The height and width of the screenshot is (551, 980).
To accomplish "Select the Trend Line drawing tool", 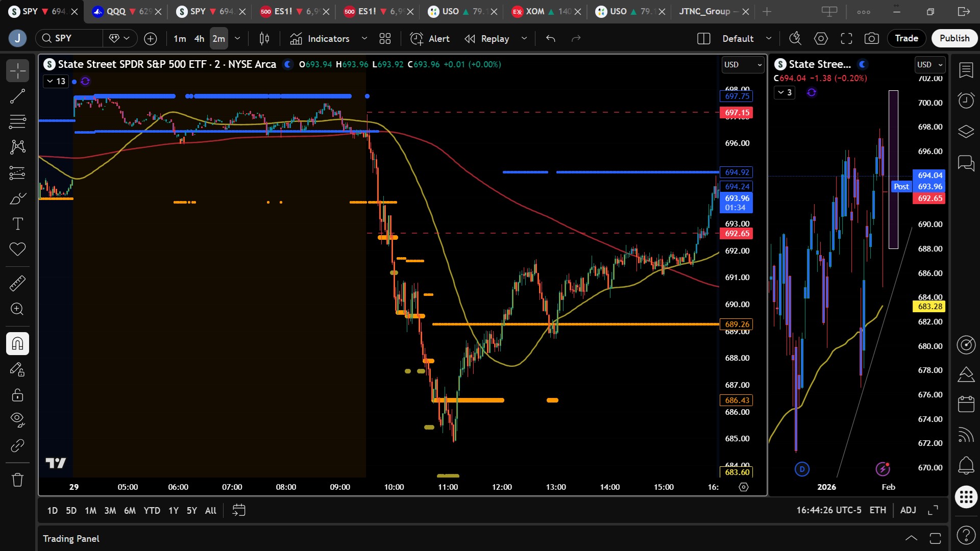I will (17, 96).
